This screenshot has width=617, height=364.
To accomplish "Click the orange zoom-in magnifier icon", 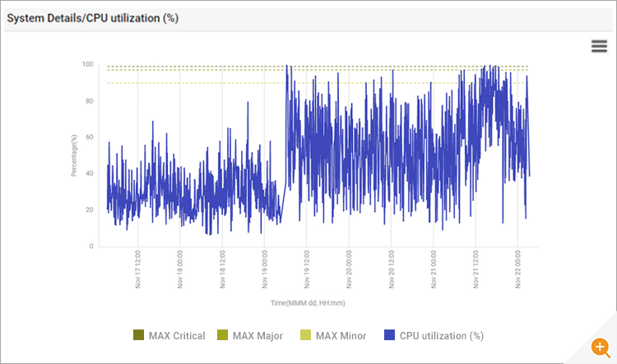I will pos(600,348).
